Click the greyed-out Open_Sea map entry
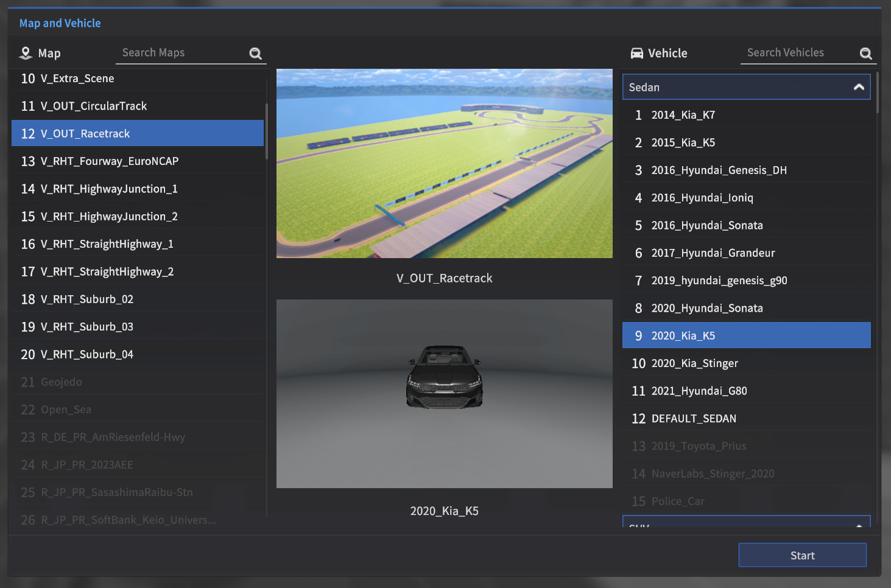Screen dimensions: 891x588 [x=138, y=410]
